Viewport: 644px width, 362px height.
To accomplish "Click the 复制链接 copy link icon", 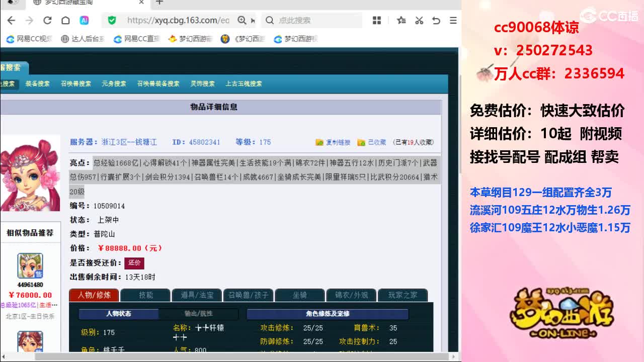I will point(319,142).
